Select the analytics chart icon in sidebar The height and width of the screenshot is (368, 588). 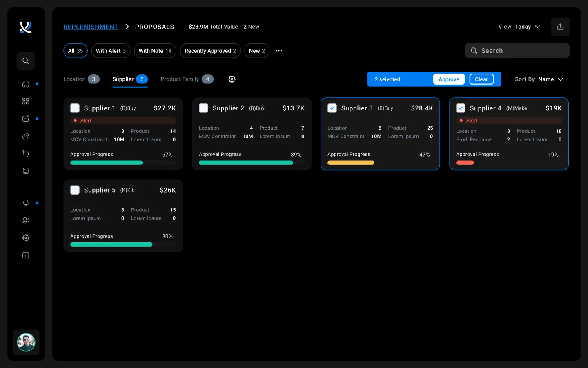25,119
